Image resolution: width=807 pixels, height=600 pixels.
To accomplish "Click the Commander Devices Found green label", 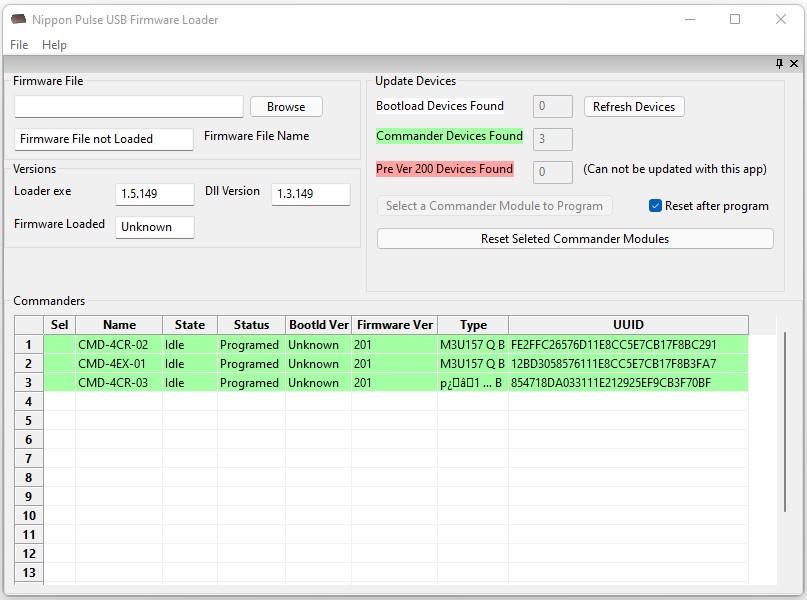I will click(x=449, y=136).
